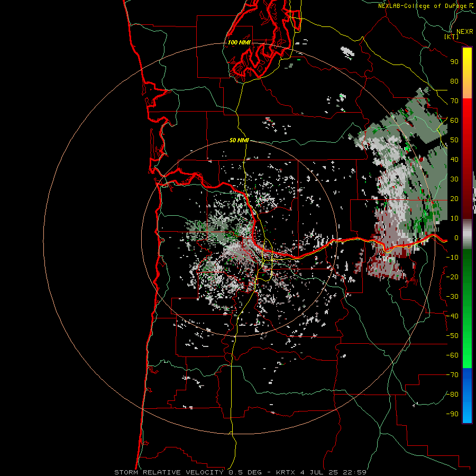Pick the gray zero-velocity segment of color bar
The height and width of the screenshot is (476, 476).
click(467, 234)
